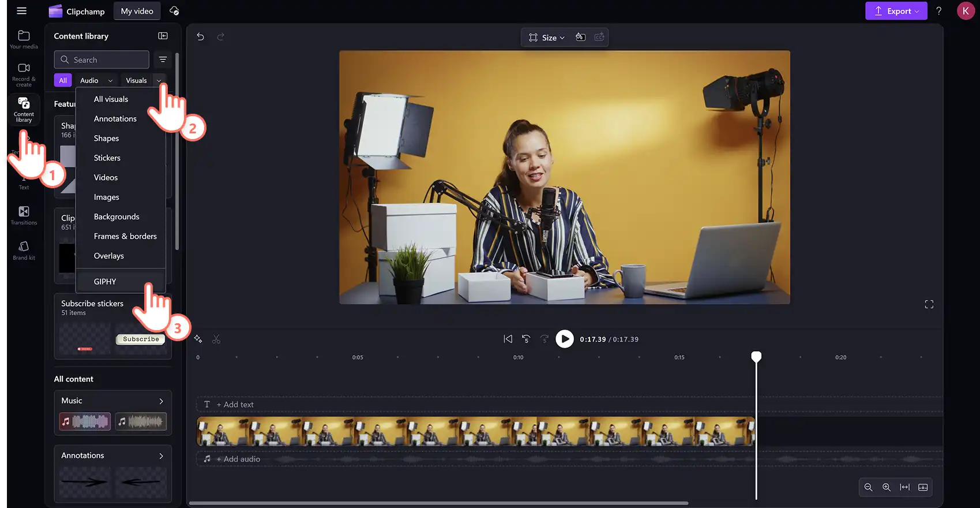Rename the My video title
The width and height of the screenshot is (980, 508).
[137, 11]
